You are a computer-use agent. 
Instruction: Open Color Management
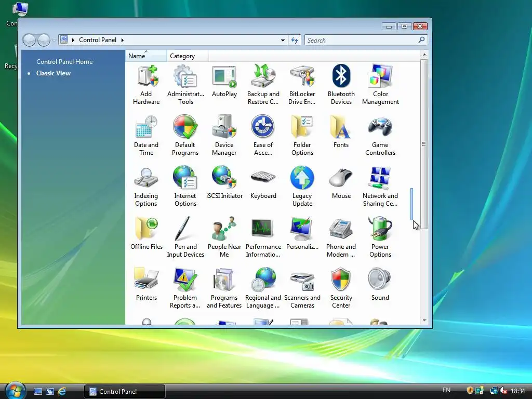(x=380, y=85)
